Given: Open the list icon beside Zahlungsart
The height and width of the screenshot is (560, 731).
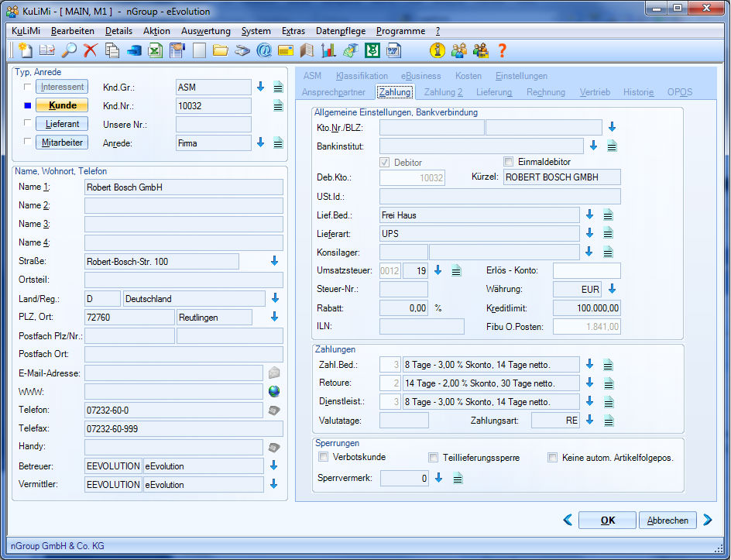Looking at the screenshot, I should [x=609, y=421].
